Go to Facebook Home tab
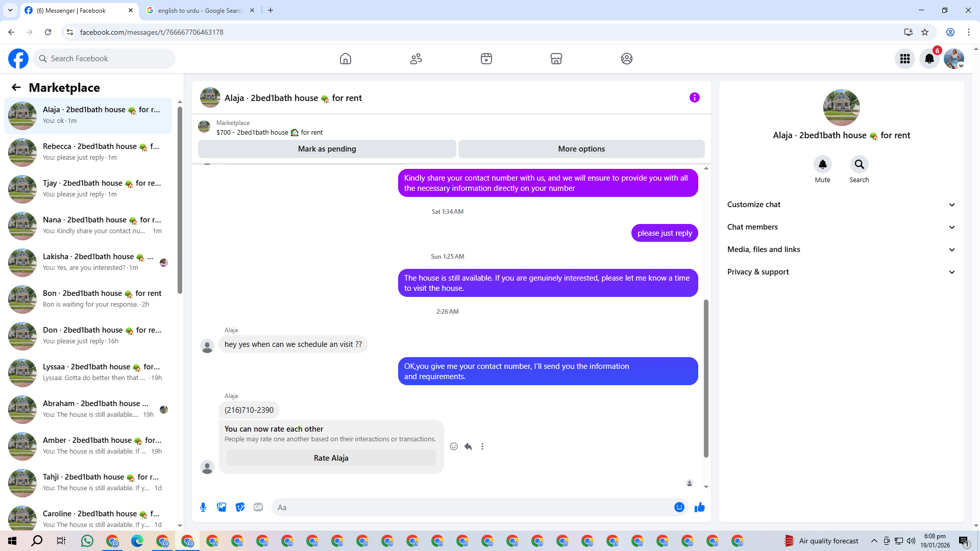980x551 pixels. 346,59
